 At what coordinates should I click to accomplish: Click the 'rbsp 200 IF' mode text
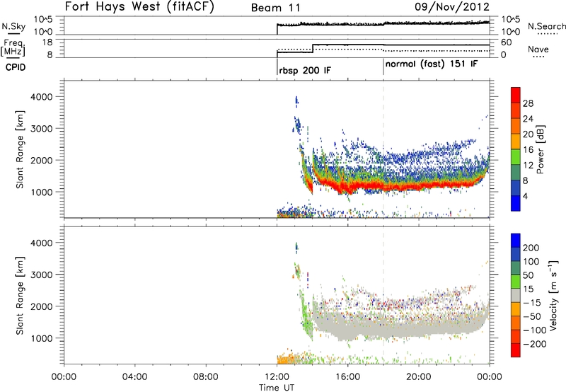click(305, 70)
